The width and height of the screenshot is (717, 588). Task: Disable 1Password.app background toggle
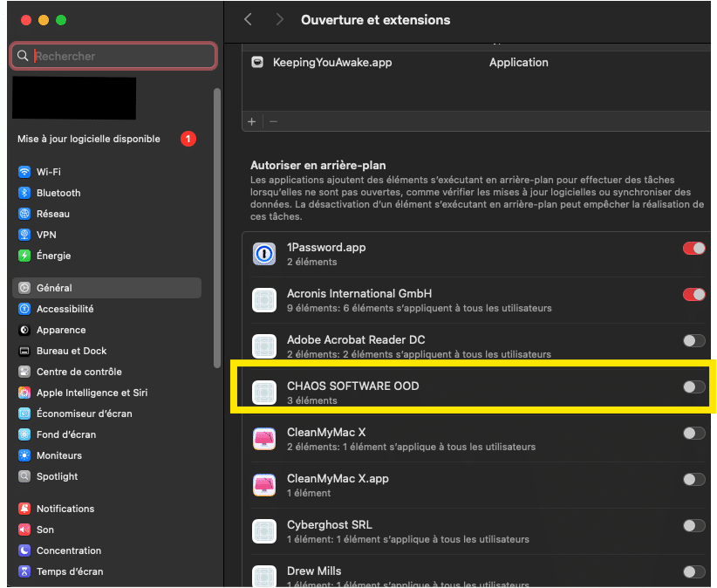(693, 249)
